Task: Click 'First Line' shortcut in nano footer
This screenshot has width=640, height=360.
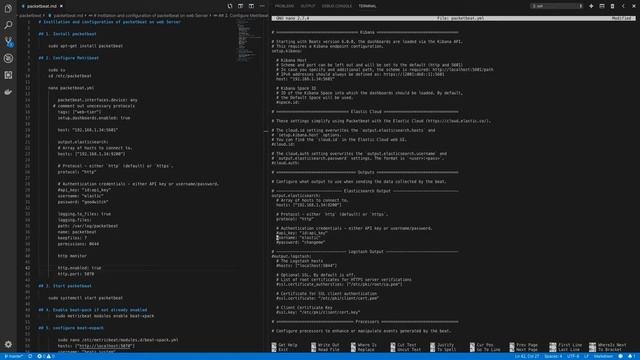Action: (565, 345)
